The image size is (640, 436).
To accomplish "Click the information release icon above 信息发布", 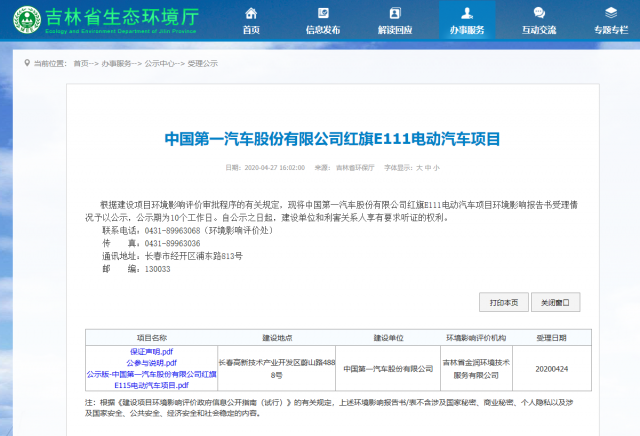I will click(x=323, y=13).
